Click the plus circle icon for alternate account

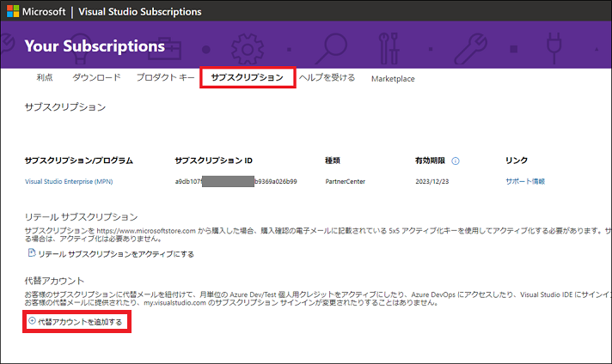(x=32, y=321)
